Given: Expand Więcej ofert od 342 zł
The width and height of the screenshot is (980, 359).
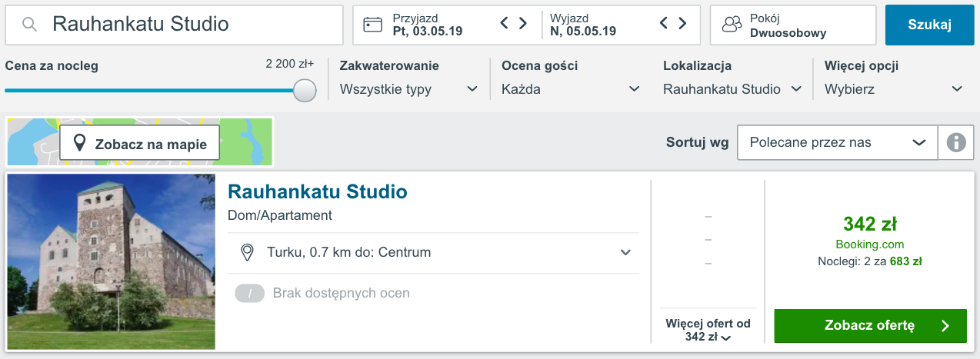Looking at the screenshot, I should (708, 331).
